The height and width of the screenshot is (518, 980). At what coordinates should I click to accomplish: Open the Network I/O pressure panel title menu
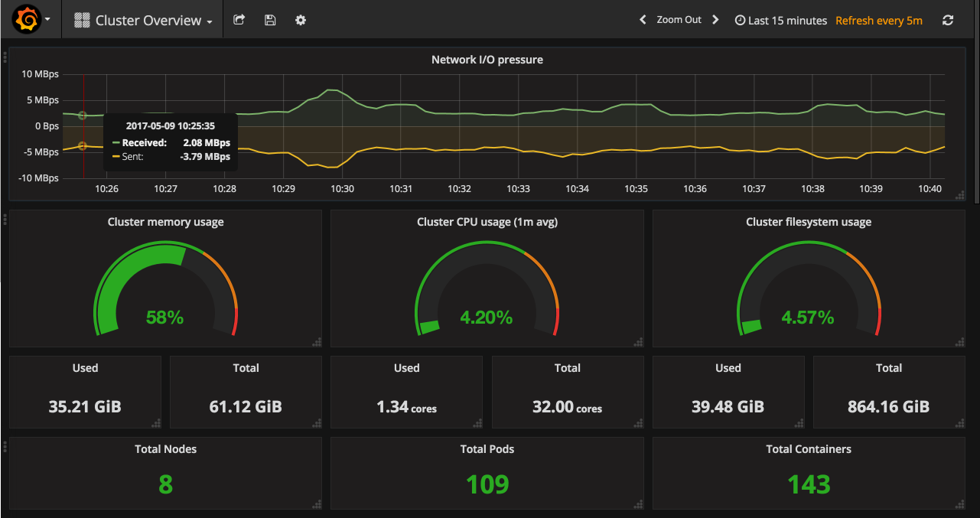tap(487, 59)
